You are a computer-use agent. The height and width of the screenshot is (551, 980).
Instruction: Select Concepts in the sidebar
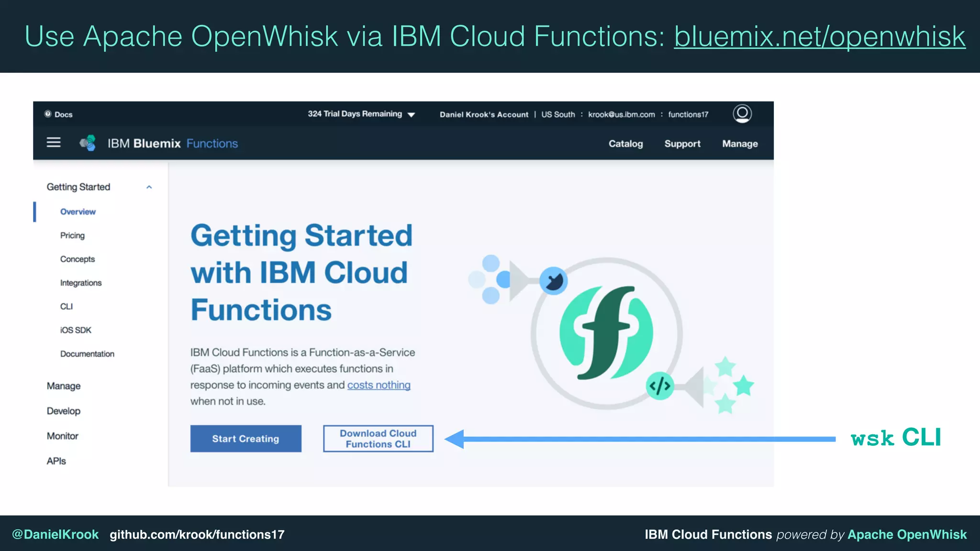(78, 259)
